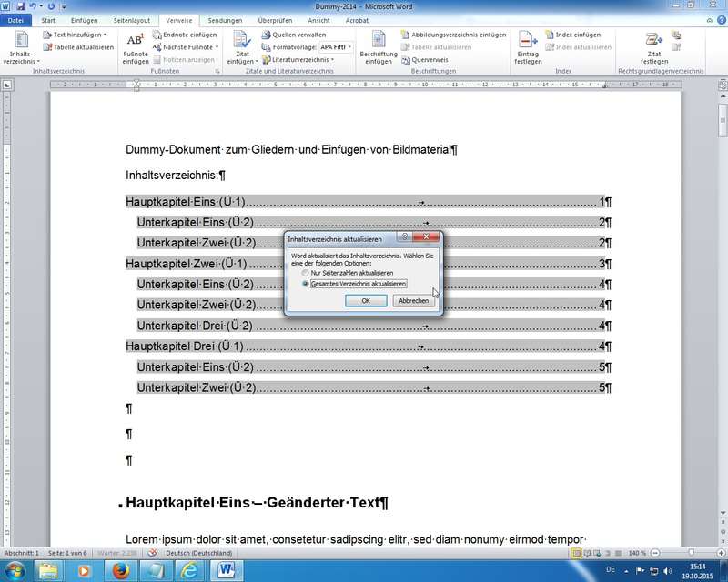Close the Inhaltsverzeichnis aktualisieren dialog
The image size is (728, 582).
[x=426, y=236]
